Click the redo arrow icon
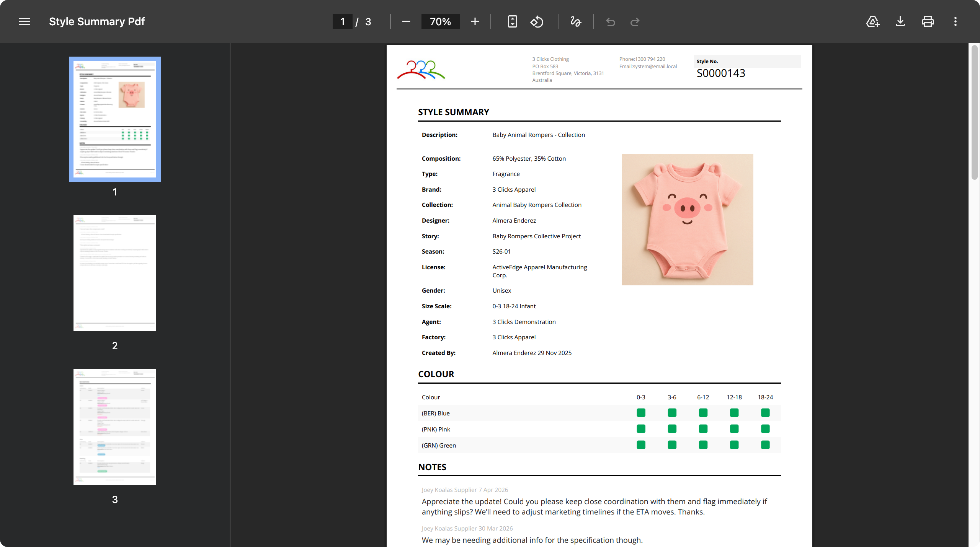This screenshot has width=980, height=547. tap(635, 22)
